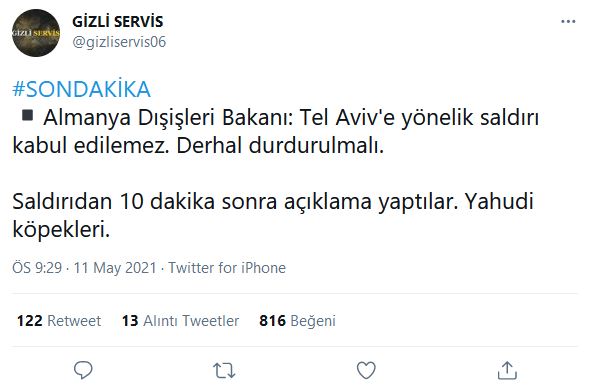Like the tweet with the heart icon
Viewport: 589px width, 392px height.
(366, 370)
